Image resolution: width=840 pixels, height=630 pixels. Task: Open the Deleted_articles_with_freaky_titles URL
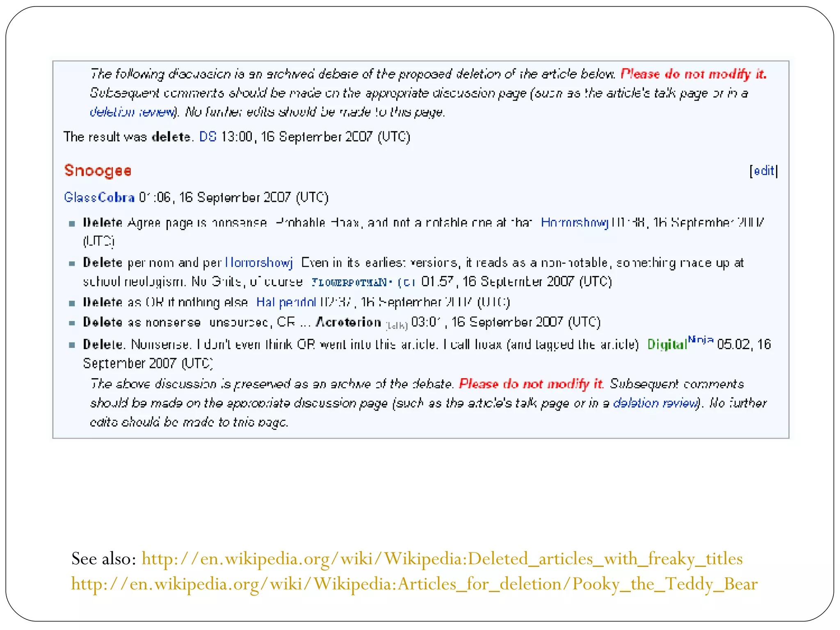point(442,559)
